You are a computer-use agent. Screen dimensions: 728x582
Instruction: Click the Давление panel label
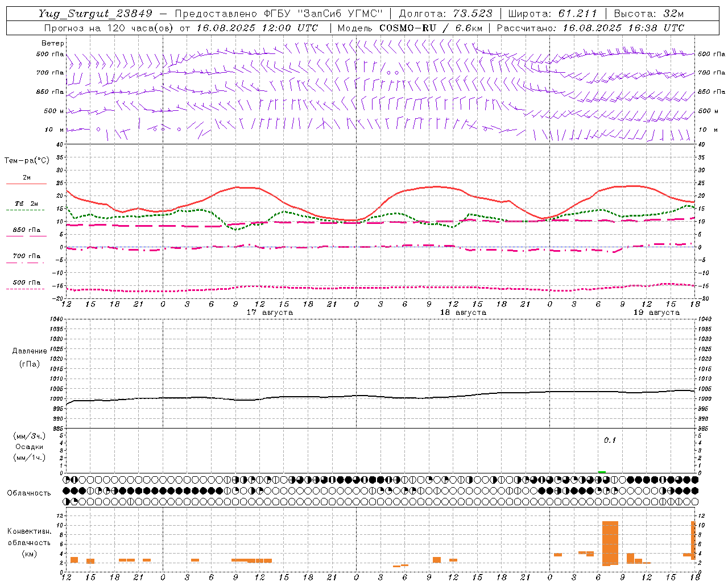tap(30, 351)
